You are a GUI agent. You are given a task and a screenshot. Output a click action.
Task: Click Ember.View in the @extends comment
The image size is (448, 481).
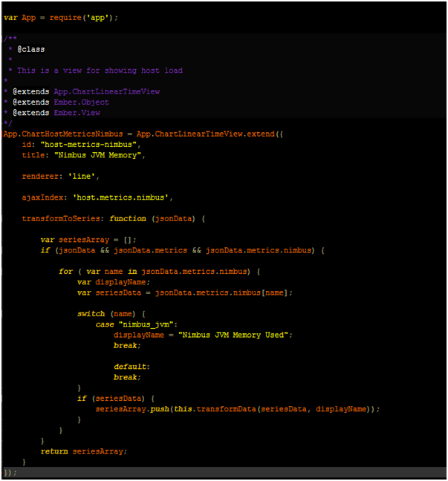(77, 113)
